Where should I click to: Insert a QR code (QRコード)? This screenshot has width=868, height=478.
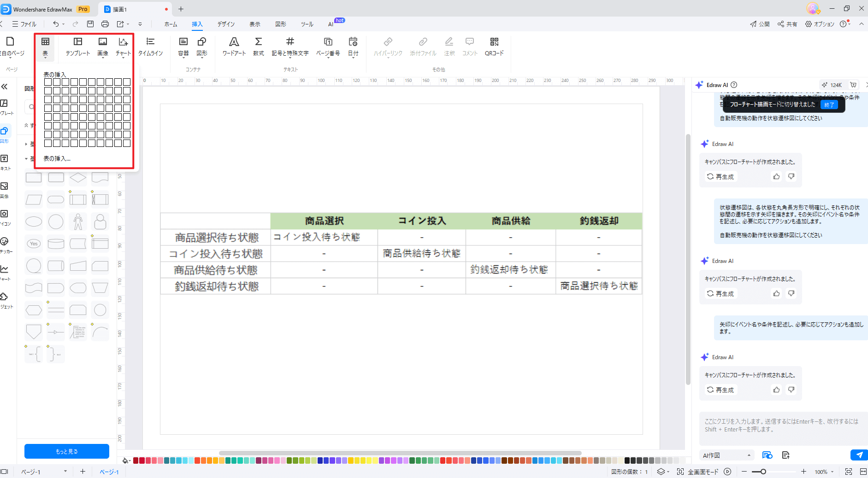(x=494, y=47)
